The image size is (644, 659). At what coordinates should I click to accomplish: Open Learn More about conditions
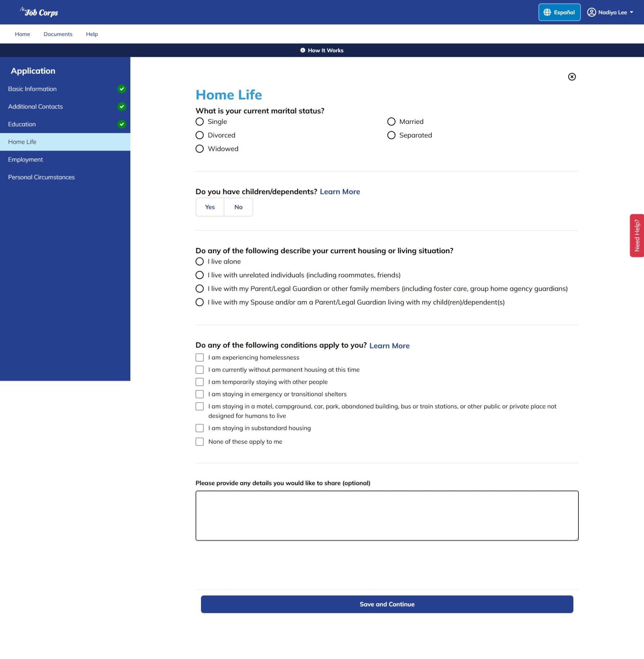pyautogui.click(x=389, y=346)
